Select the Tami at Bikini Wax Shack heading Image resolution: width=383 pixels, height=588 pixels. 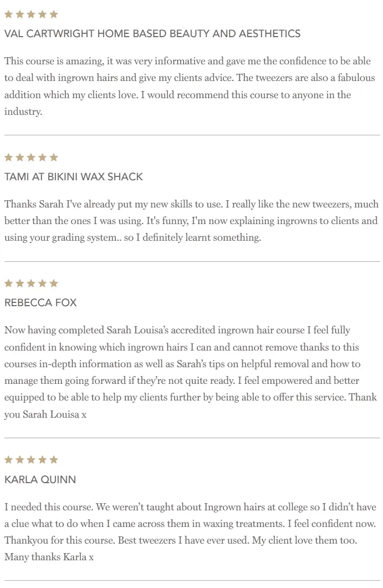pyautogui.click(x=74, y=176)
